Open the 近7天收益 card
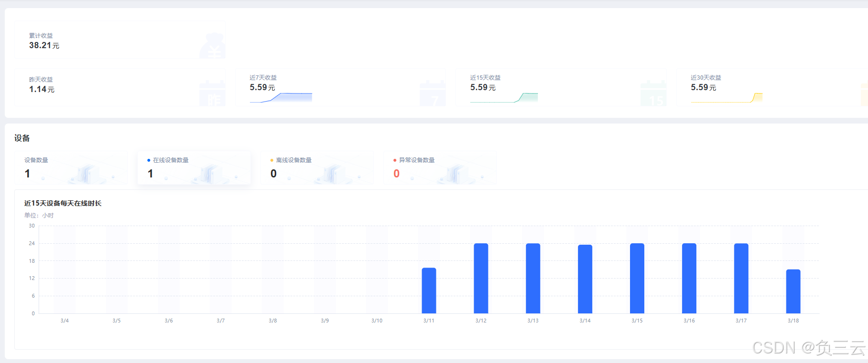 [341, 87]
